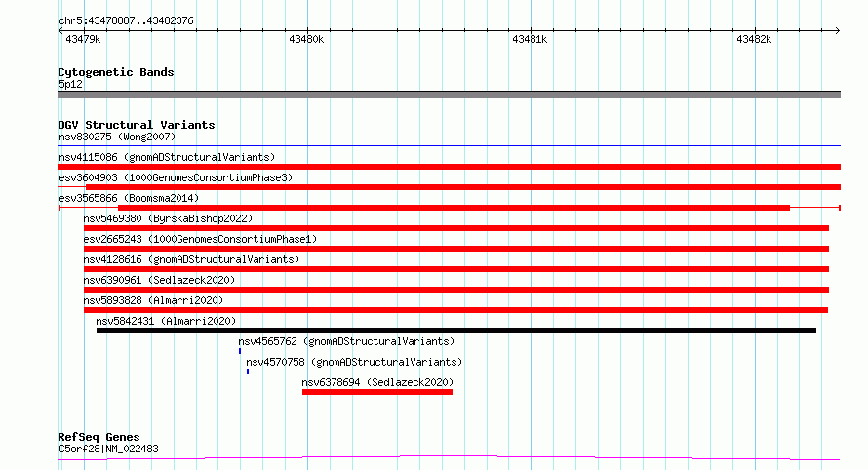This screenshot has height=470, width=868.
Task: Click the magenta C5orf28 gene line
Action: pyautogui.click(x=449, y=457)
